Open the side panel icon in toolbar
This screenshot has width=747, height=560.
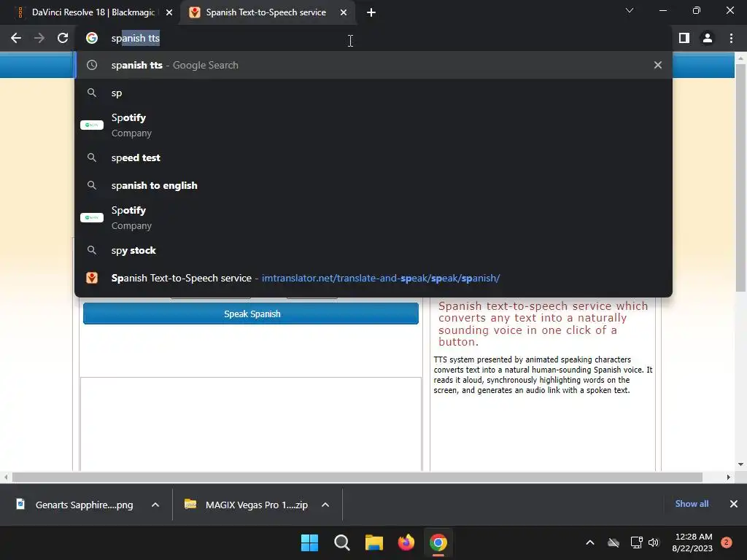[x=684, y=38]
